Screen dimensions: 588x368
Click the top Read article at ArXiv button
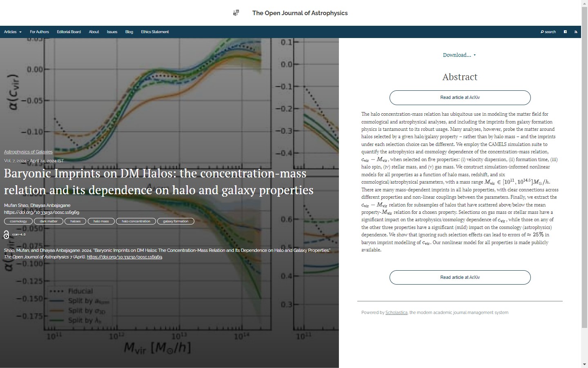tap(460, 98)
